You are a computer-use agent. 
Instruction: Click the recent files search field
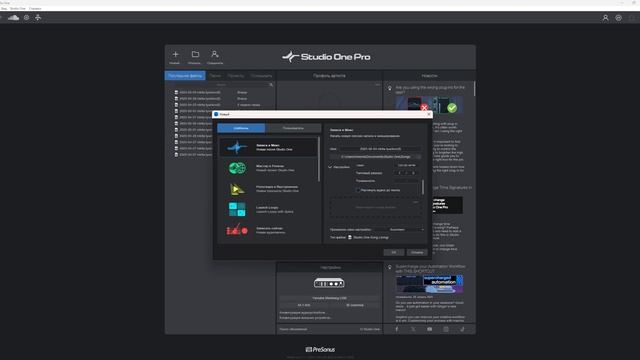(x=221, y=85)
